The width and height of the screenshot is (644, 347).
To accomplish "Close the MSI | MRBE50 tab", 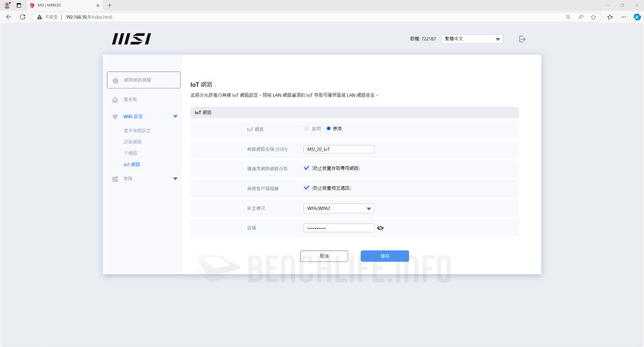I will 98,5.
